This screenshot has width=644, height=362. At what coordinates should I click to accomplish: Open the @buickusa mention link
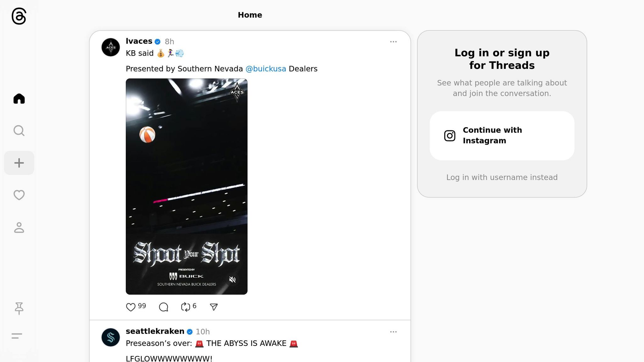coord(265,69)
